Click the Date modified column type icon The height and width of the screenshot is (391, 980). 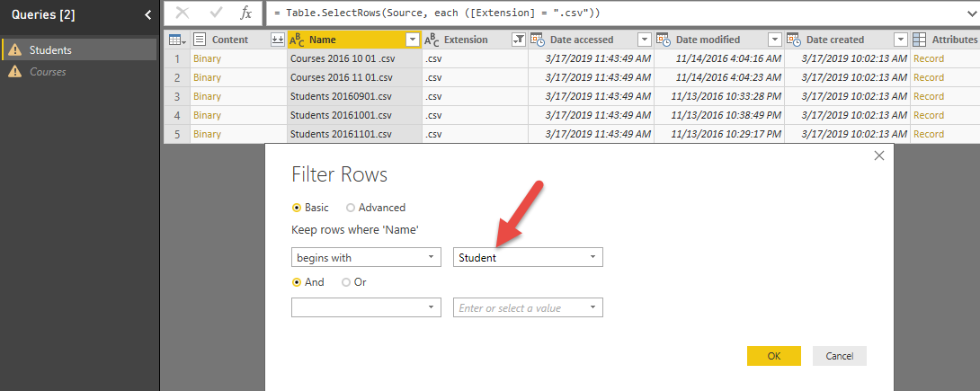pyautogui.click(x=664, y=40)
